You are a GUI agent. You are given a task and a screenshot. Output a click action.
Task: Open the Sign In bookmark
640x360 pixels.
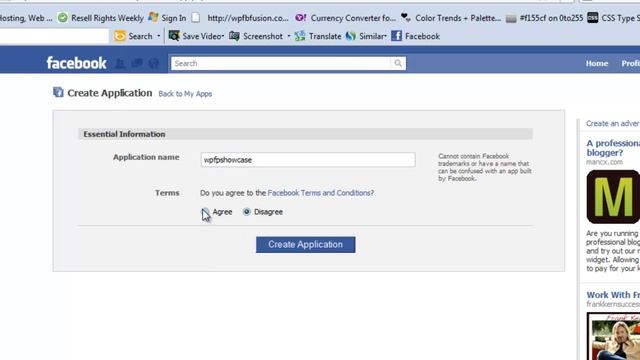tap(167, 18)
